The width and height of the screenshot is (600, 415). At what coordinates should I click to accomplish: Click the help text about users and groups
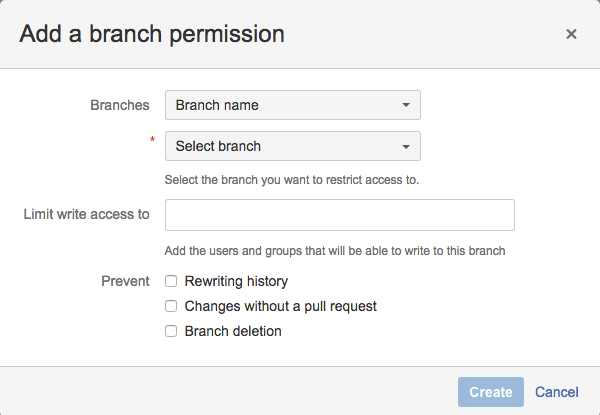tap(335, 250)
